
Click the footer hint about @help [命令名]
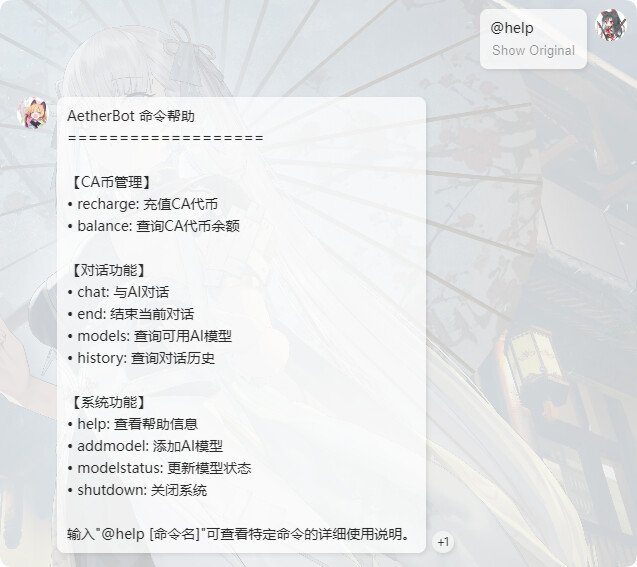pos(239,534)
